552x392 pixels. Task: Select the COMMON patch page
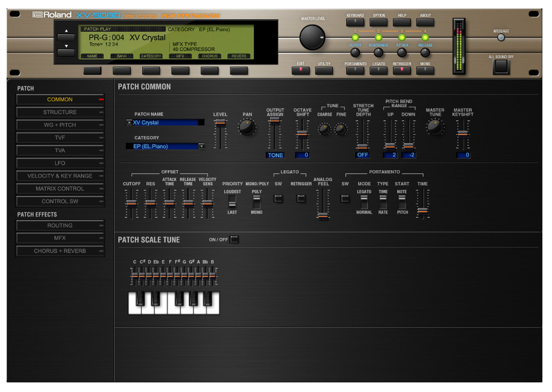(x=60, y=99)
